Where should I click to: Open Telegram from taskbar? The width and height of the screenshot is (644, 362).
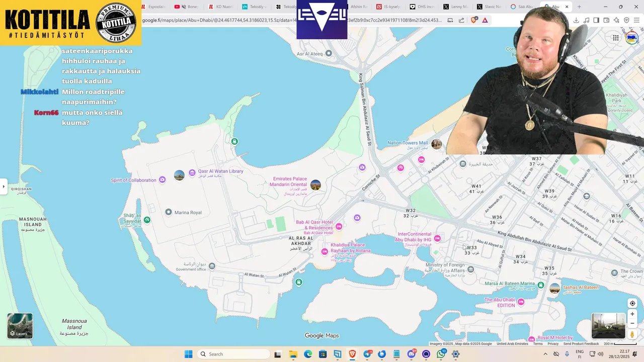(367, 354)
